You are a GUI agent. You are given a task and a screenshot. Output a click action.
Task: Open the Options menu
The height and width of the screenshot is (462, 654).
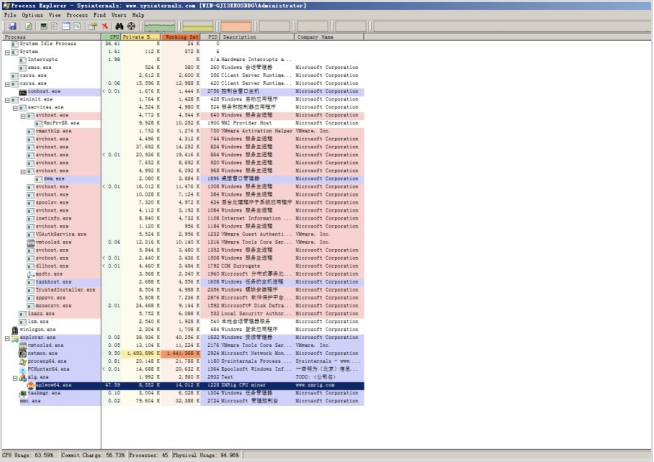[x=32, y=15]
